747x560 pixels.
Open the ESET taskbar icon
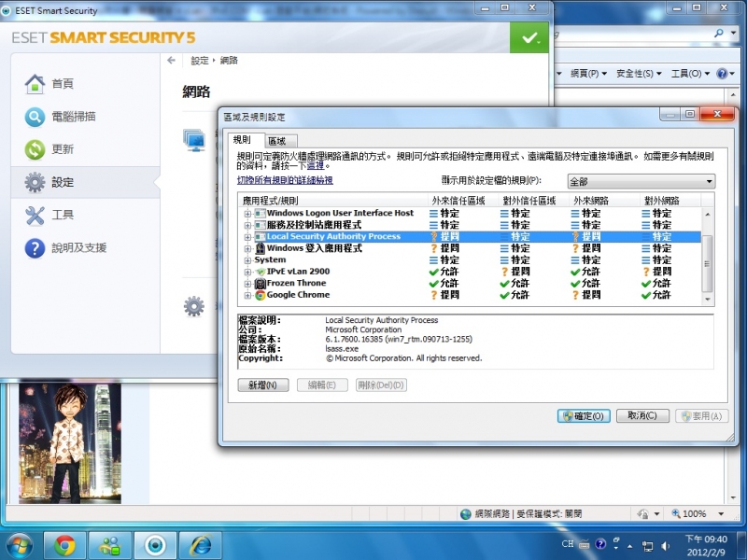click(x=155, y=545)
